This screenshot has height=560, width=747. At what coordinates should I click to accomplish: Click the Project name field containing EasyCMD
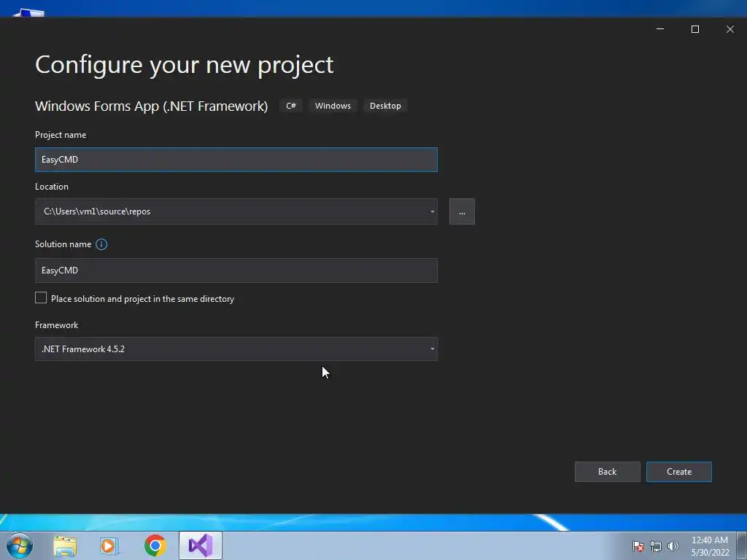236,160
